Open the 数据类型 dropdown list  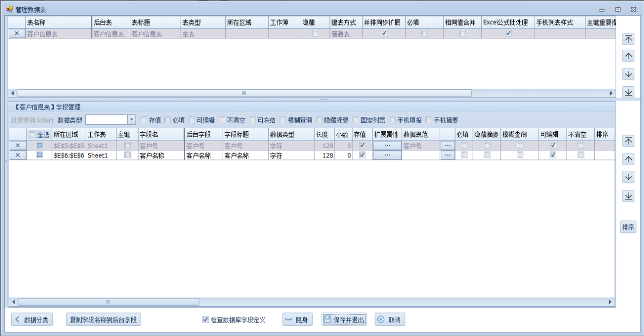[x=131, y=120]
